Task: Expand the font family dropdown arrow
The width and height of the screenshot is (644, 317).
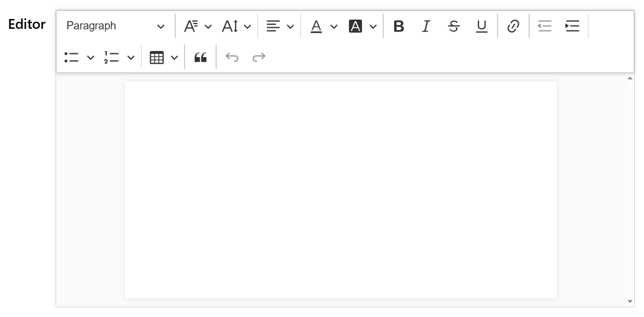Action: [208, 27]
